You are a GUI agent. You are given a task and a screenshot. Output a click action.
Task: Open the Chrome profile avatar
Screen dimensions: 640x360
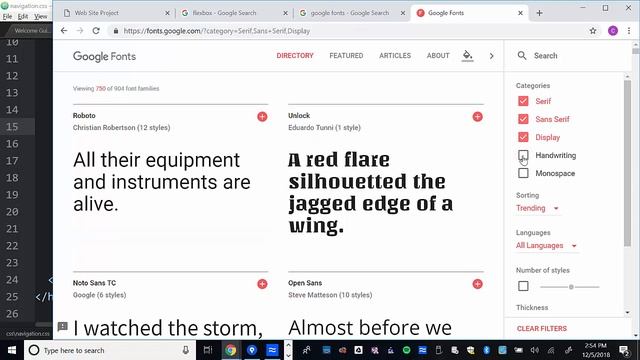(x=613, y=31)
